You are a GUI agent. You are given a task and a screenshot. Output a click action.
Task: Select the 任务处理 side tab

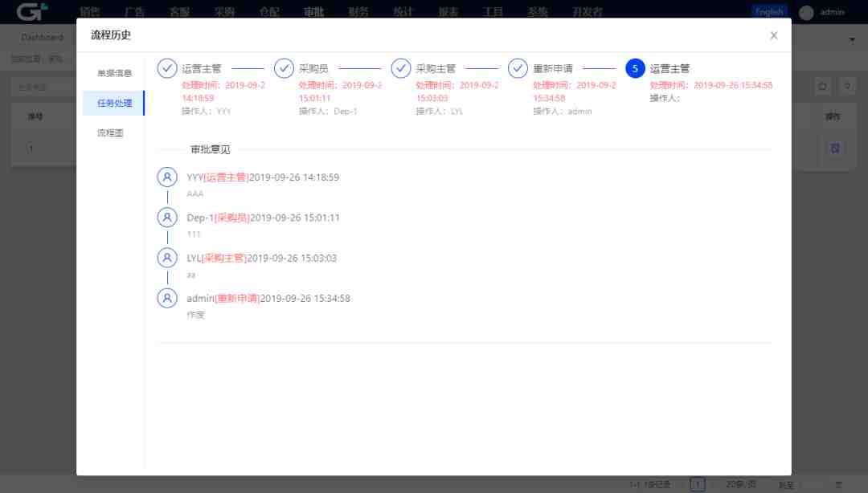114,103
